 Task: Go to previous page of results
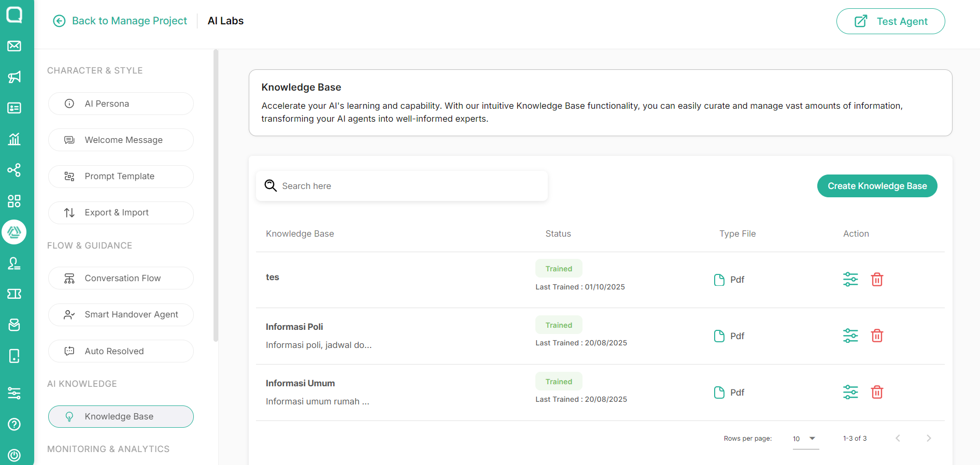click(x=898, y=439)
